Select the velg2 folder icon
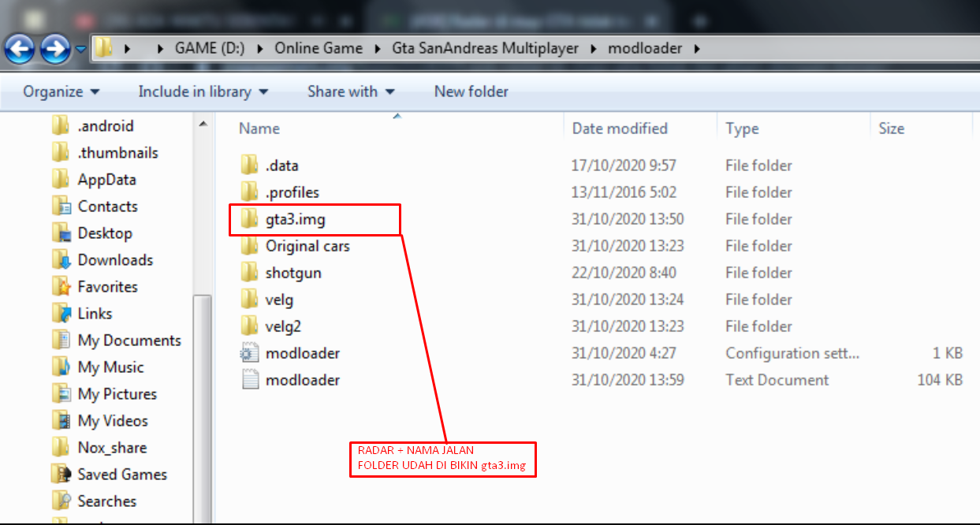980x525 pixels. 249,326
